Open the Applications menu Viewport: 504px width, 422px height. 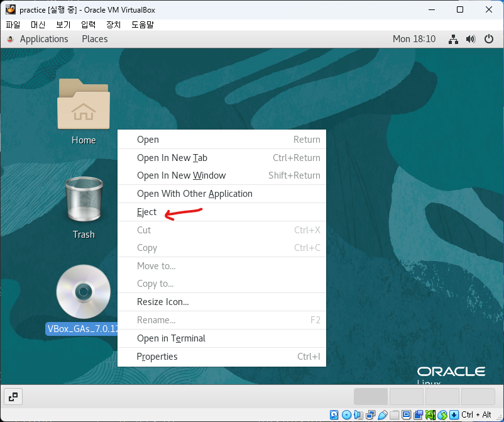44,39
